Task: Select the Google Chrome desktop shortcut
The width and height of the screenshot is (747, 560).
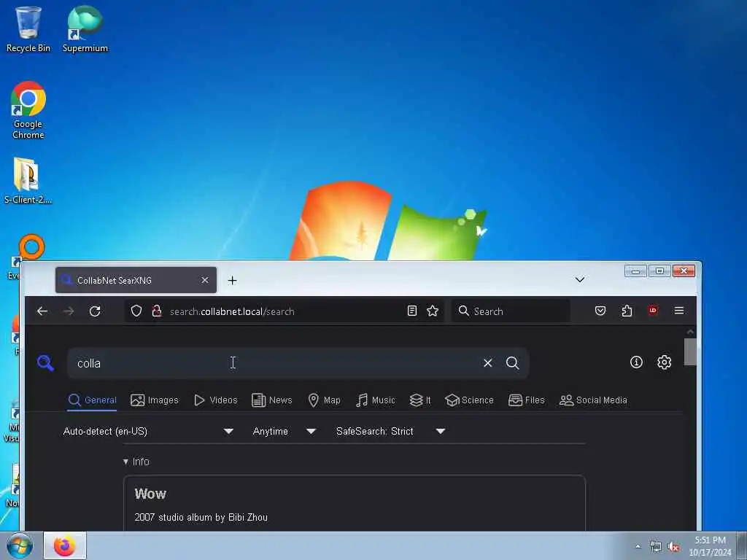Action: 28,110
